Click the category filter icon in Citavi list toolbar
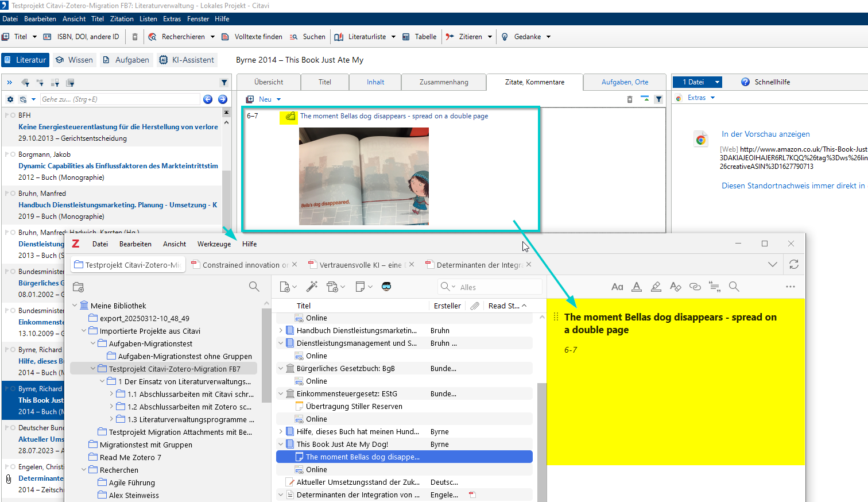Screen dimensions: 868x502 40,83
